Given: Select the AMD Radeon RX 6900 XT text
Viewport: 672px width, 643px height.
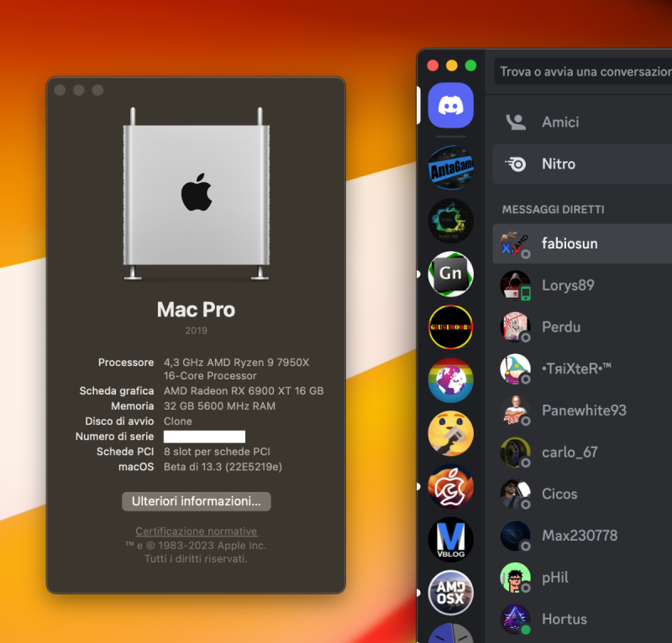Looking at the screenshot, I should coord(244,390).
